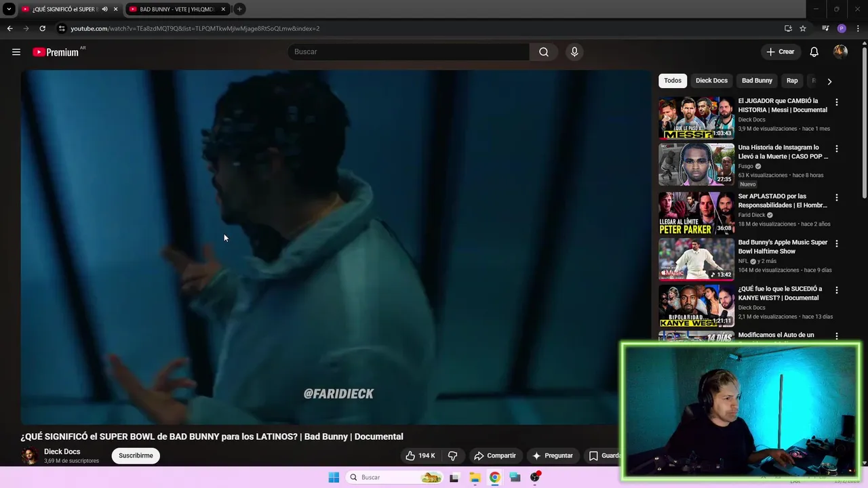868x488 pixels.
Task: Open the Dieck Docs channel name link
Action: [x=62, y=451]
